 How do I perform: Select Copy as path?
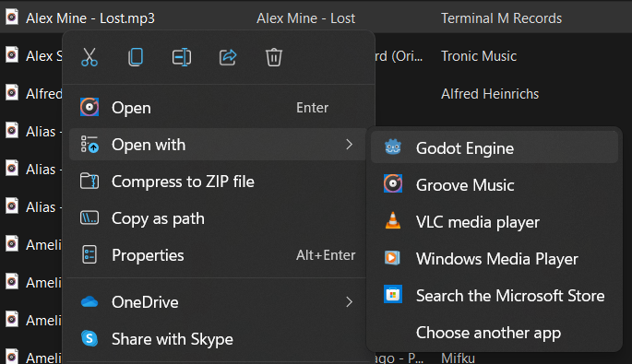(x=218, y=218)
